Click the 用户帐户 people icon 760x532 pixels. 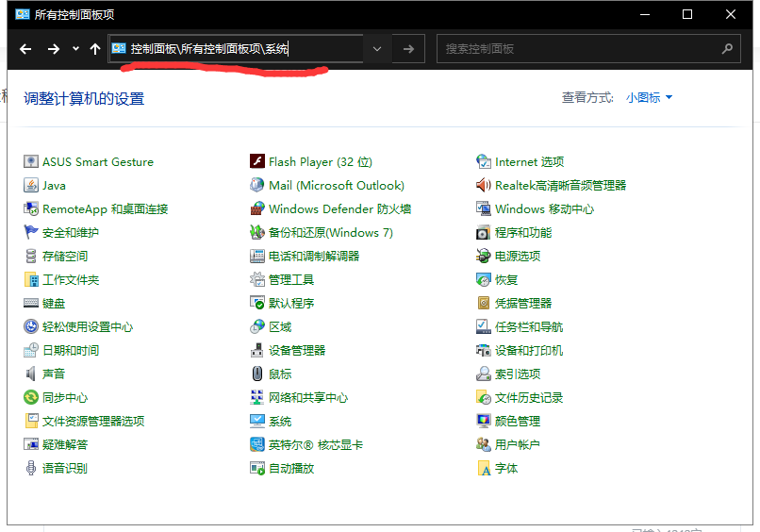click(x=484, y=444)
